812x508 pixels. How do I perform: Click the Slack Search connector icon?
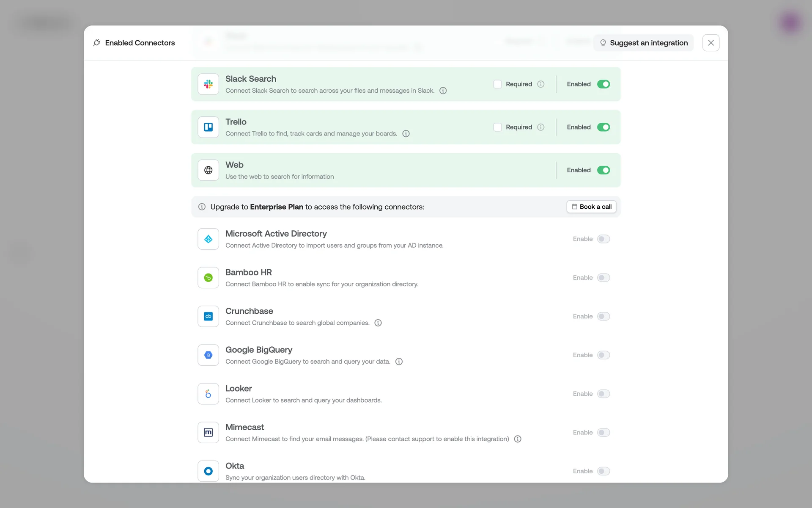[x=208, y=84]
